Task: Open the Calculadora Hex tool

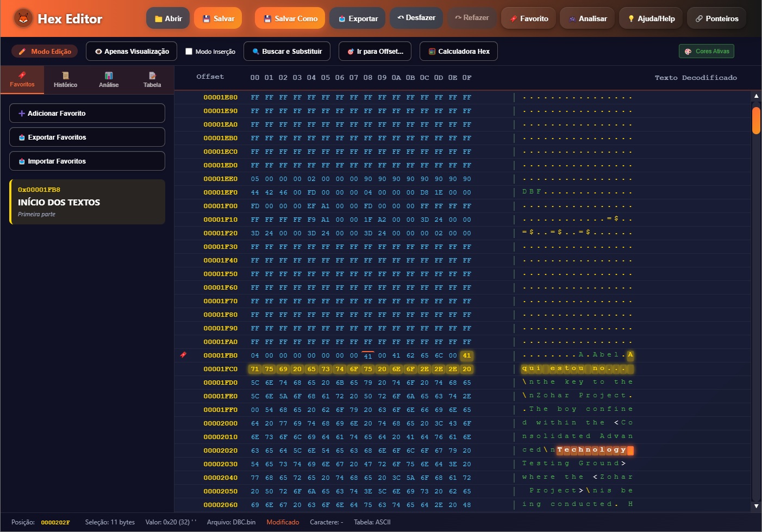Action: (x=458, y=52)
